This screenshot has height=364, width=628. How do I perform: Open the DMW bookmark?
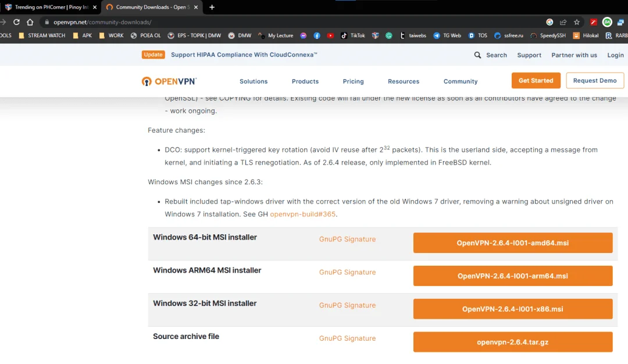tap(240, 35)
